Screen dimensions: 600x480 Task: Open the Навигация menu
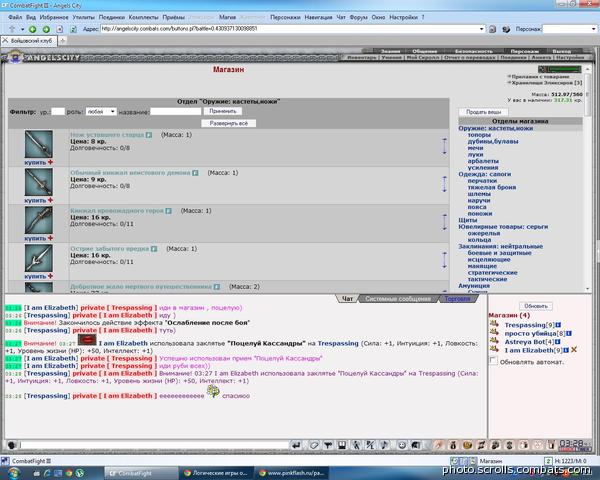coord(318,17)
